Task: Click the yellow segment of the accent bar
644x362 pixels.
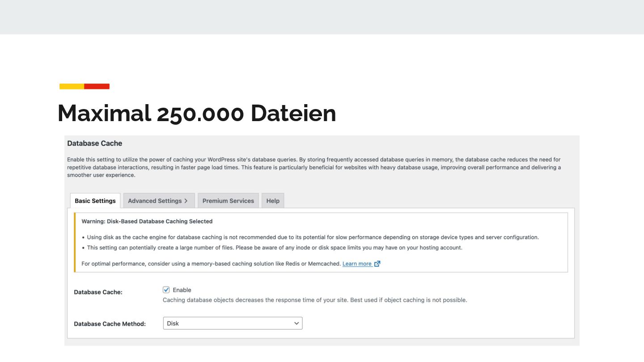Action: click(x=72, y=86)
